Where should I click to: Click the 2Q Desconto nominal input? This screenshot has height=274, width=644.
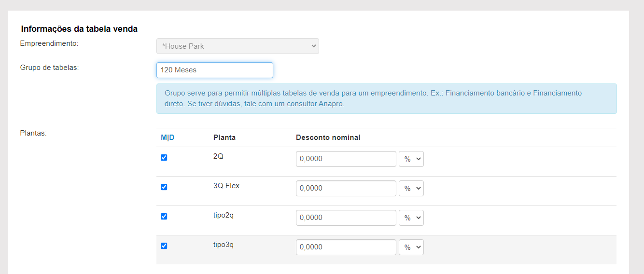pos(346,159)
